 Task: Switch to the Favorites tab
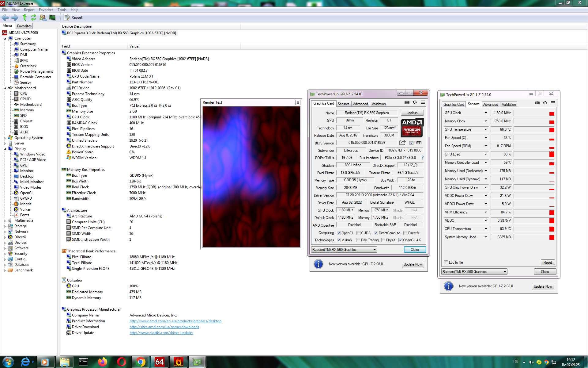(x=24, y=26)
